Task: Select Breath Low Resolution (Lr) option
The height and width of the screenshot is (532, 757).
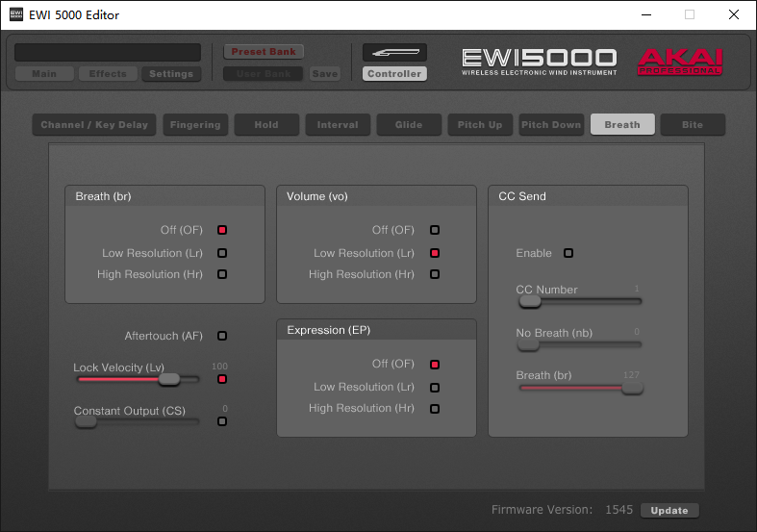Action: (222, 253)
